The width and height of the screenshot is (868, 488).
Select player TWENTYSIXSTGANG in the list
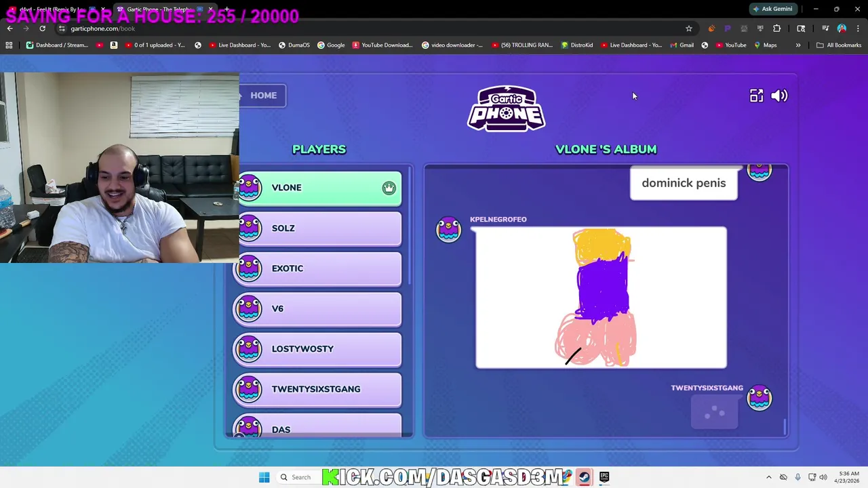(319, 389)
